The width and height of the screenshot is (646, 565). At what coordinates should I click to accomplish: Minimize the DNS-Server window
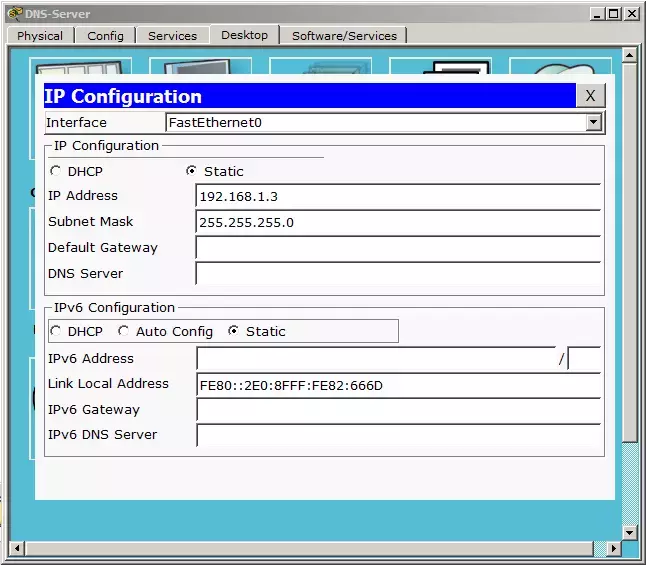(x=597, y=14)
